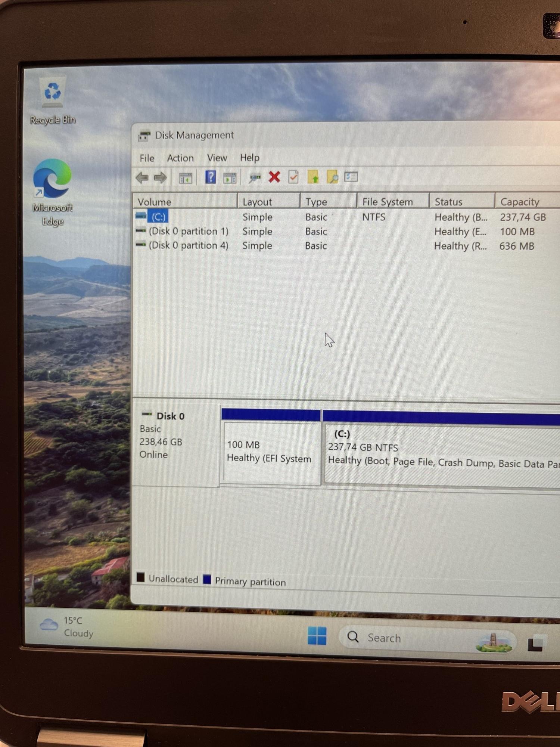This screenshot has height=747, width=560.
Task: Open the Help menu
Action: click(x=249, y=158)
